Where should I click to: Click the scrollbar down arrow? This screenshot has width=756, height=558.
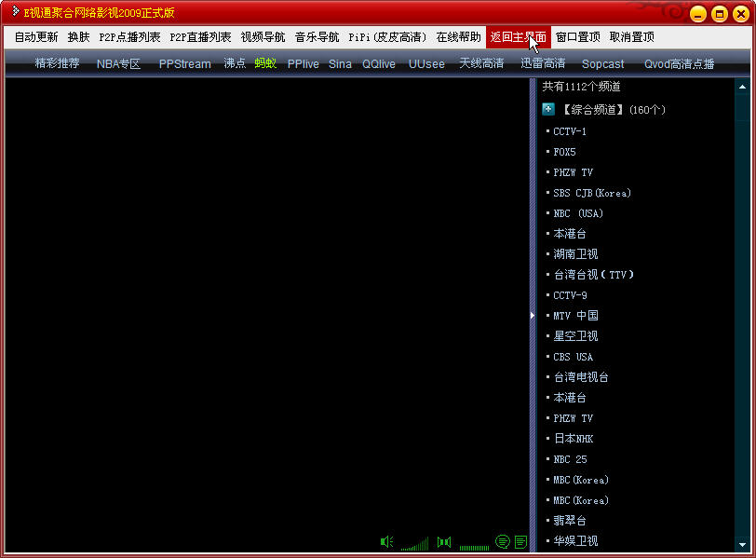pos(743,545)
